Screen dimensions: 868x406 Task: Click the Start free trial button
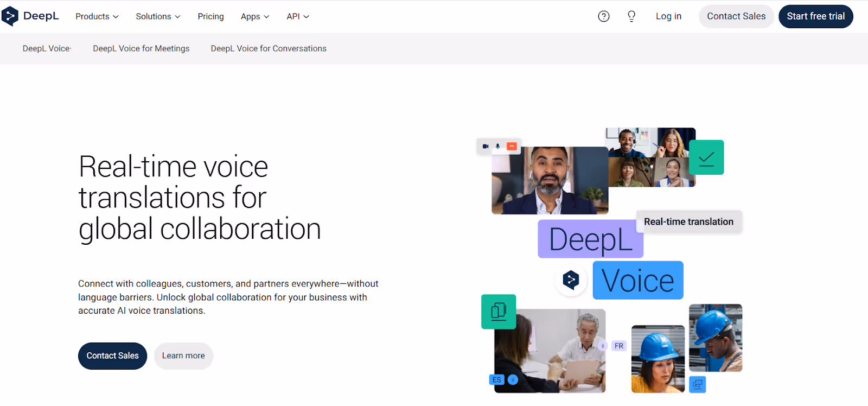tap(816, 16)
